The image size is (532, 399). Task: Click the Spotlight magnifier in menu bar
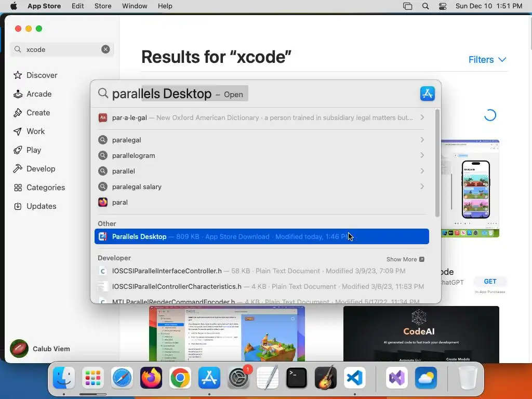click(425, 6)
